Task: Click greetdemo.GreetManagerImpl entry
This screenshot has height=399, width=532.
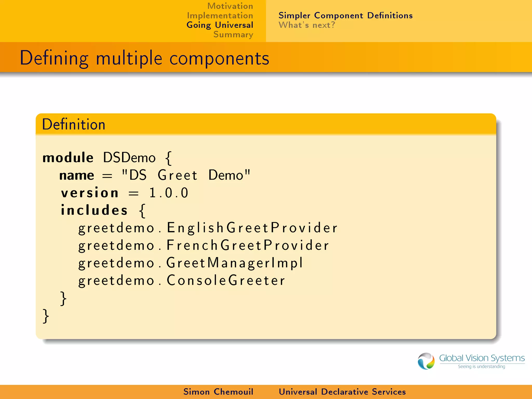Action: 190,263
